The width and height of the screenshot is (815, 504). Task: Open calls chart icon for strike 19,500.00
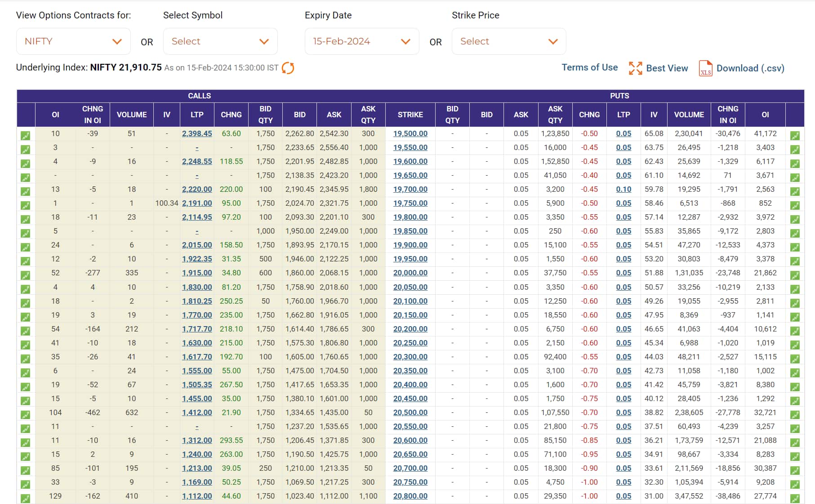tap(26, 135)
